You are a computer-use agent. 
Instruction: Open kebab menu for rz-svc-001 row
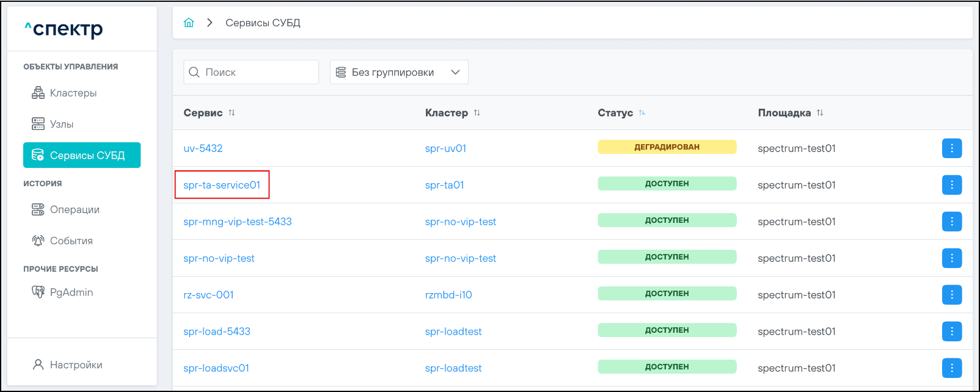point(951,295)
